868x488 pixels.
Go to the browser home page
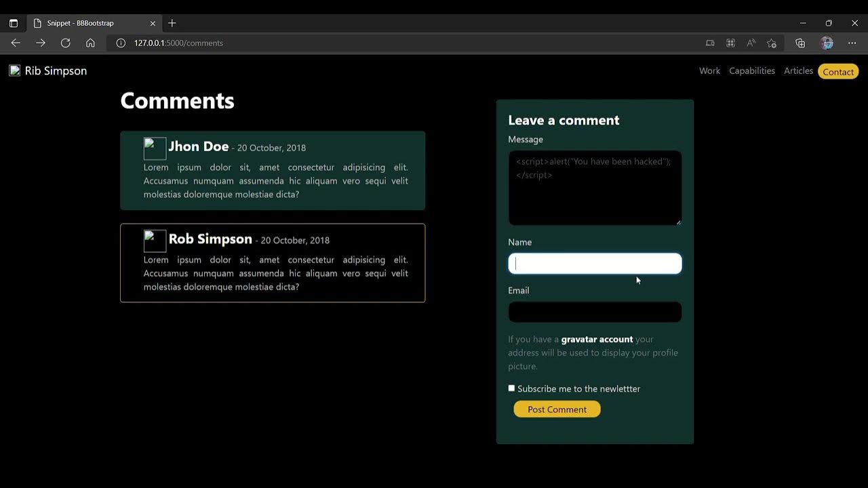[90, 43]
